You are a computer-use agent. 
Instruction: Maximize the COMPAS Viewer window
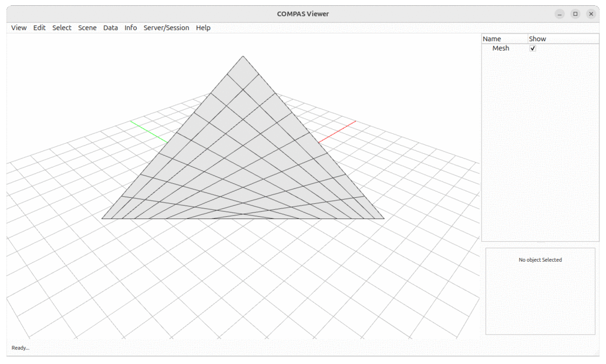(x=575, y=14)
